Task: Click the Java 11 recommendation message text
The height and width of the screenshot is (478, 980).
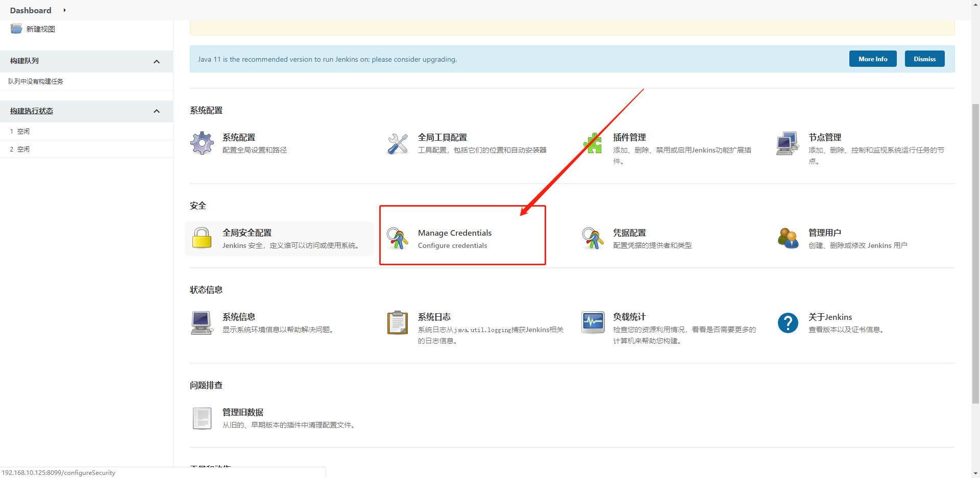Action: 327,59
